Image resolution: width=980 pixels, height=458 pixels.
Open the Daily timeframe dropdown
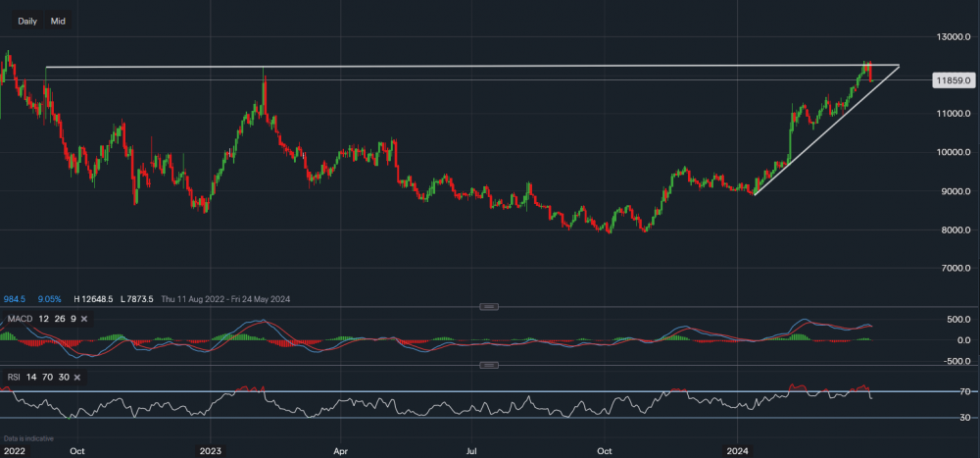click(27, 20)
